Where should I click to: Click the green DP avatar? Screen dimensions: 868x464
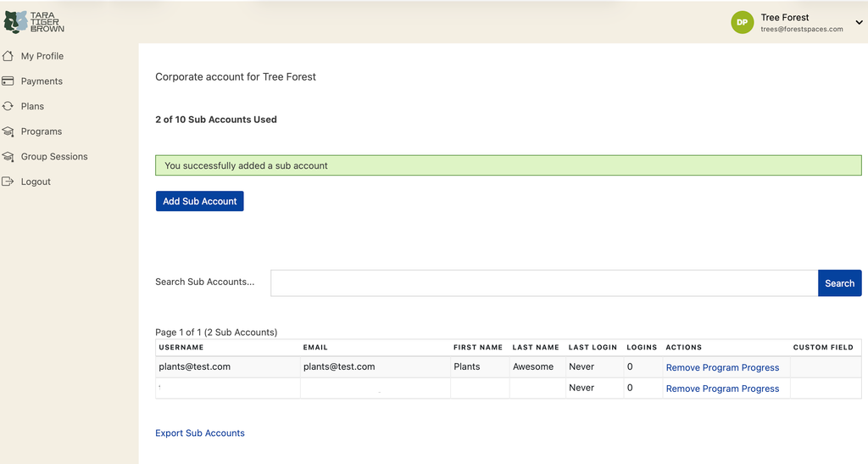click(x=742, y=22)
